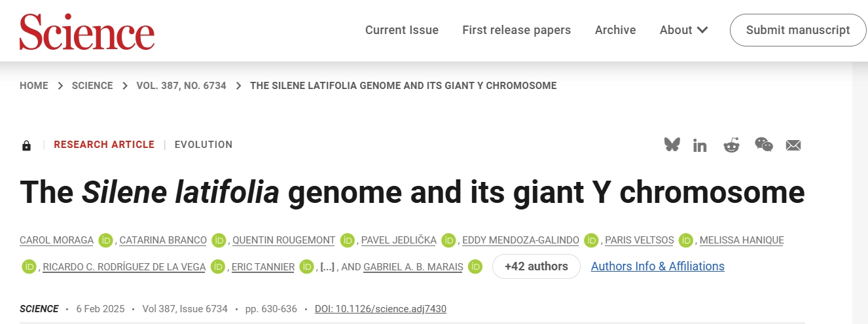The image size is (868, 324).
Task: Open Gabriel A. B. Marais ORCID icon
Action: 475,266
